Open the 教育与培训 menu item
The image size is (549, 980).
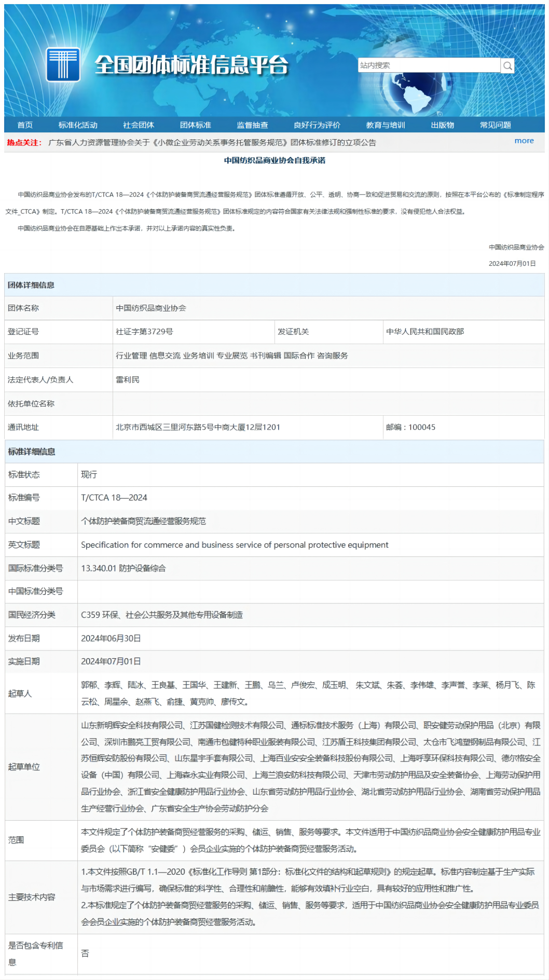(386, 125)
